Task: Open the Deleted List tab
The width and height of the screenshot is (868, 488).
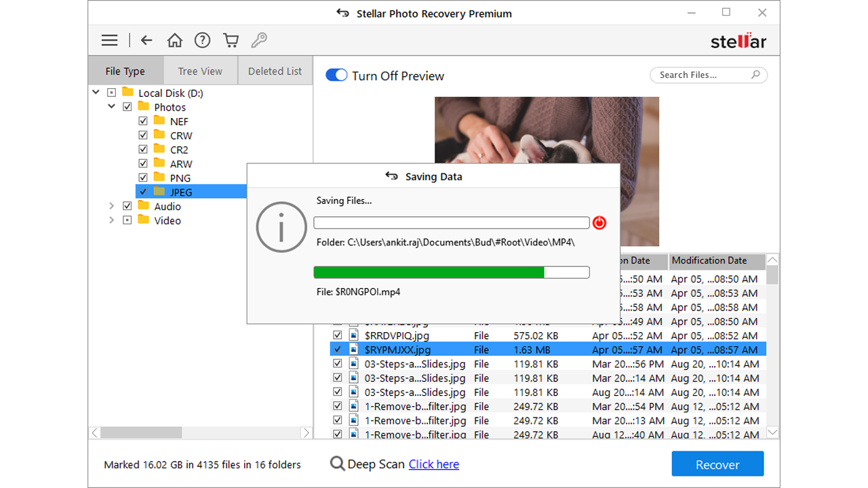Action: tap(275, 71)
